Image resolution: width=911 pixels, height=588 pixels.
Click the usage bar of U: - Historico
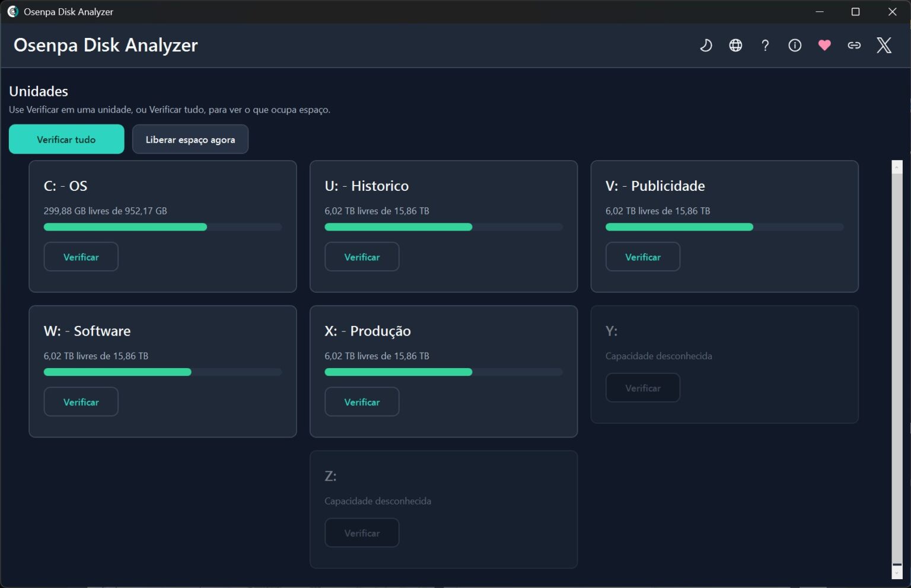click(444, 227)
